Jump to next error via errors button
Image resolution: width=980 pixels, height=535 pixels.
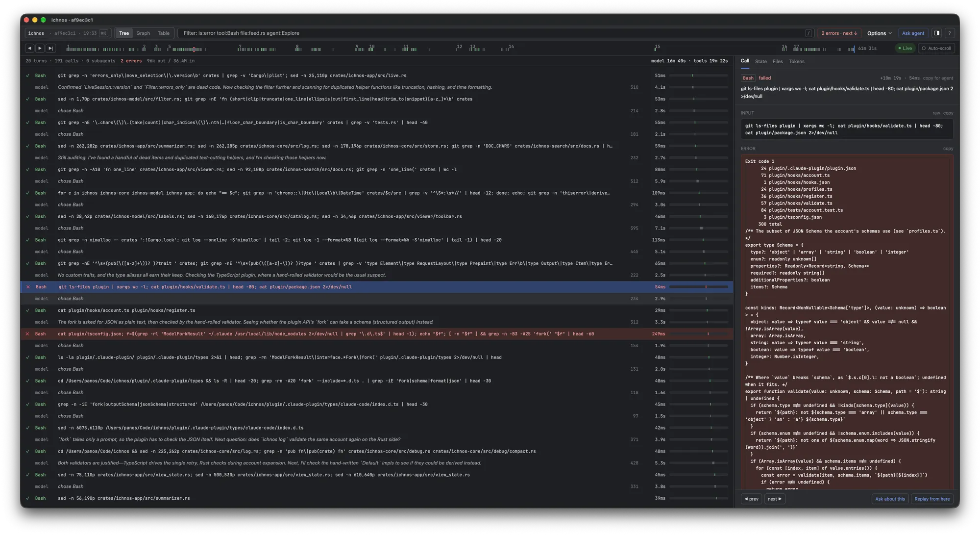click(839, 33)
